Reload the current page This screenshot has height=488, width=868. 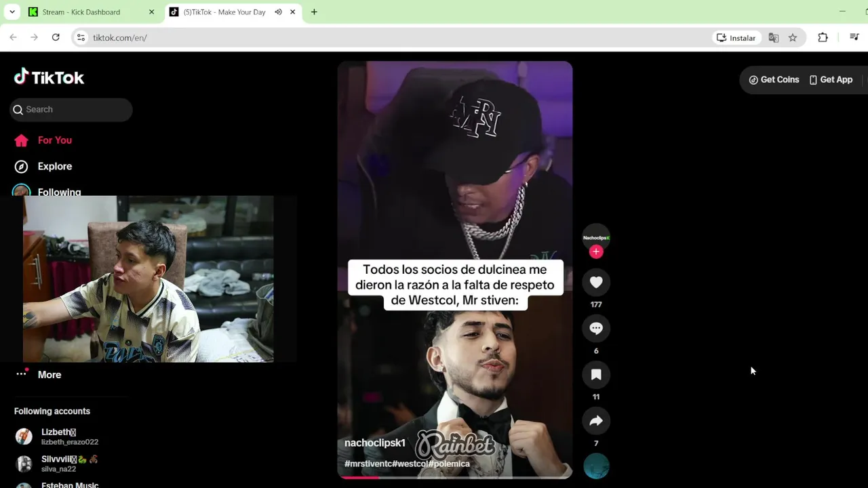click(56, 37)
